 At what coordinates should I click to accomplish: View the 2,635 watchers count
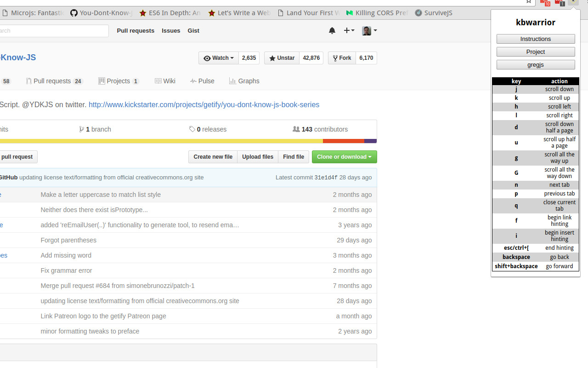click(249, 58)
